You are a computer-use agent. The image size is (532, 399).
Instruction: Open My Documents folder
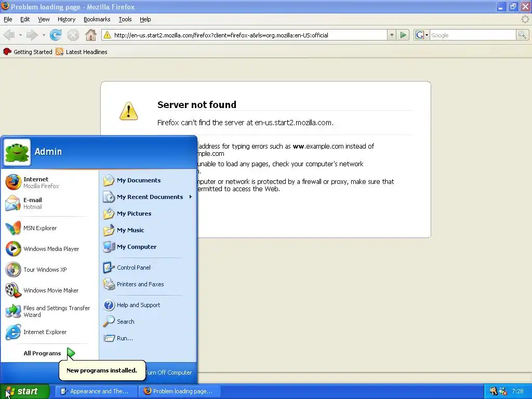(148, 180)
